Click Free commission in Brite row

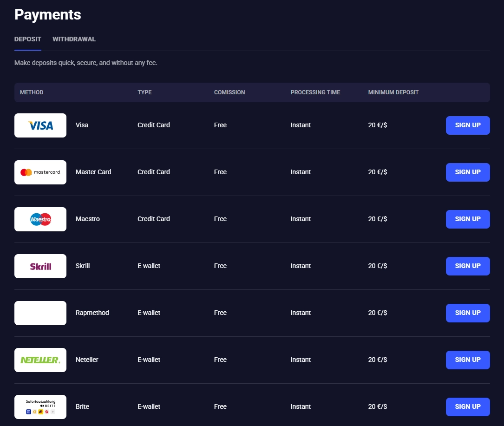221,406
